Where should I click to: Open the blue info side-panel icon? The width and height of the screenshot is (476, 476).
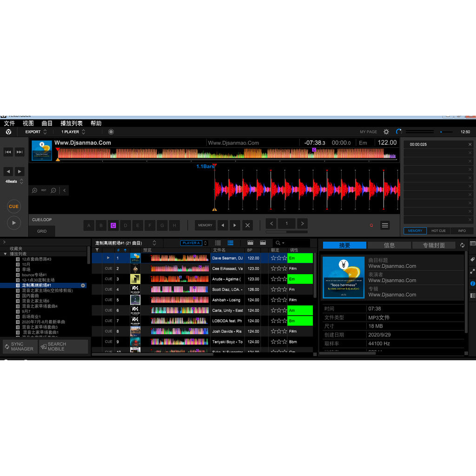[x=473, y=284]
